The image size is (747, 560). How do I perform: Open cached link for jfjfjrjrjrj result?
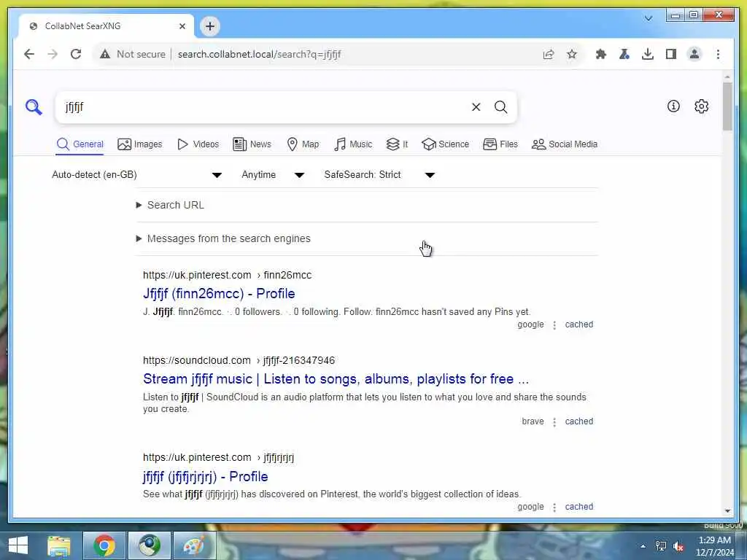[578, 507]
